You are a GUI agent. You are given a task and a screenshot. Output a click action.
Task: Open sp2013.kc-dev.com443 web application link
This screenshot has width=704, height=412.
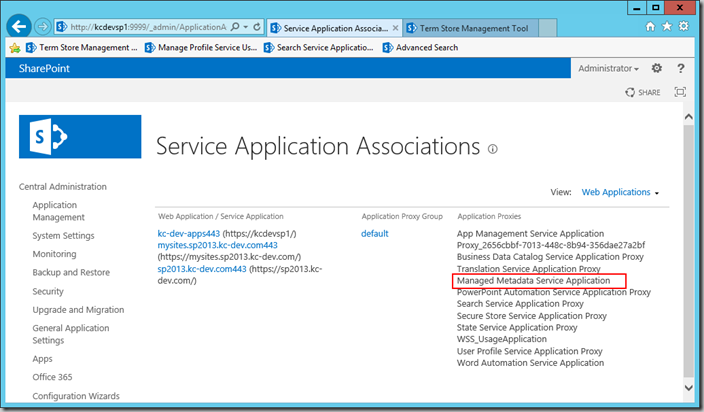(x=202, y=269)
